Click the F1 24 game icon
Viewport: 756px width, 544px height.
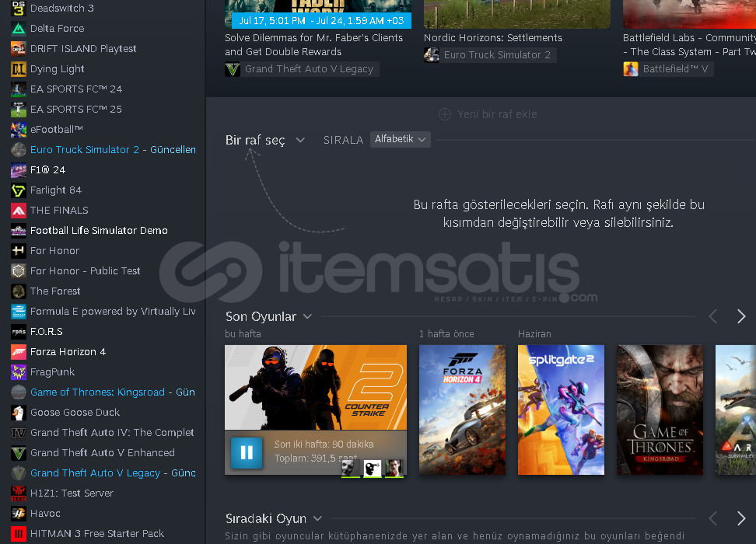tap(19, 170)
